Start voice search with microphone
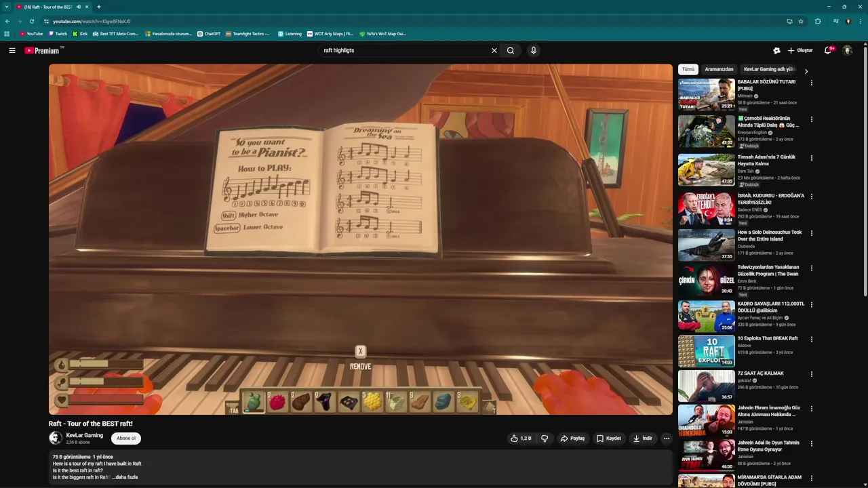The image size is (868, 488). pos(534,50)
